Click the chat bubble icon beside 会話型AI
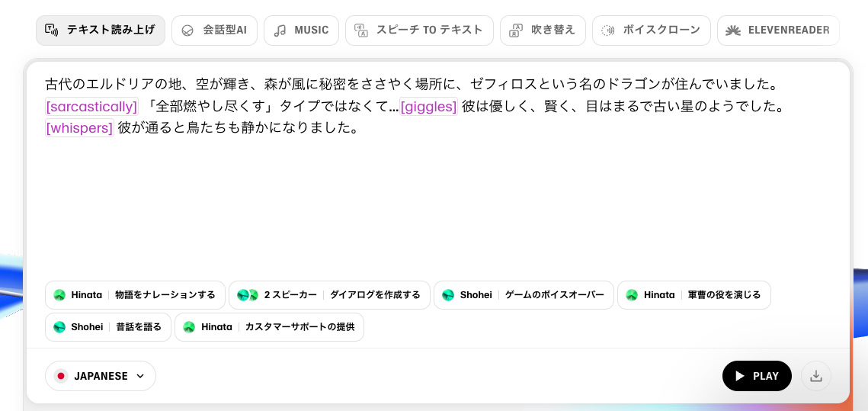868x411 pixels. click(x=187, y=31)
